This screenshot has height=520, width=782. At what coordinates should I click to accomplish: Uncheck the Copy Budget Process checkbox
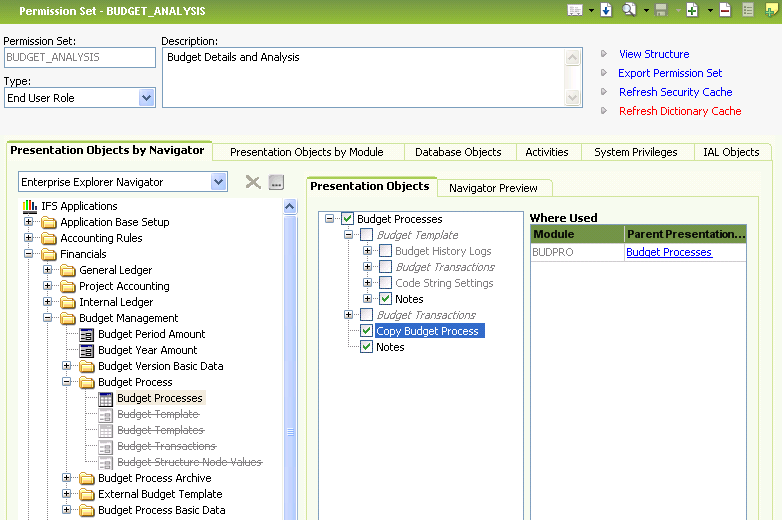coord(366,331)
